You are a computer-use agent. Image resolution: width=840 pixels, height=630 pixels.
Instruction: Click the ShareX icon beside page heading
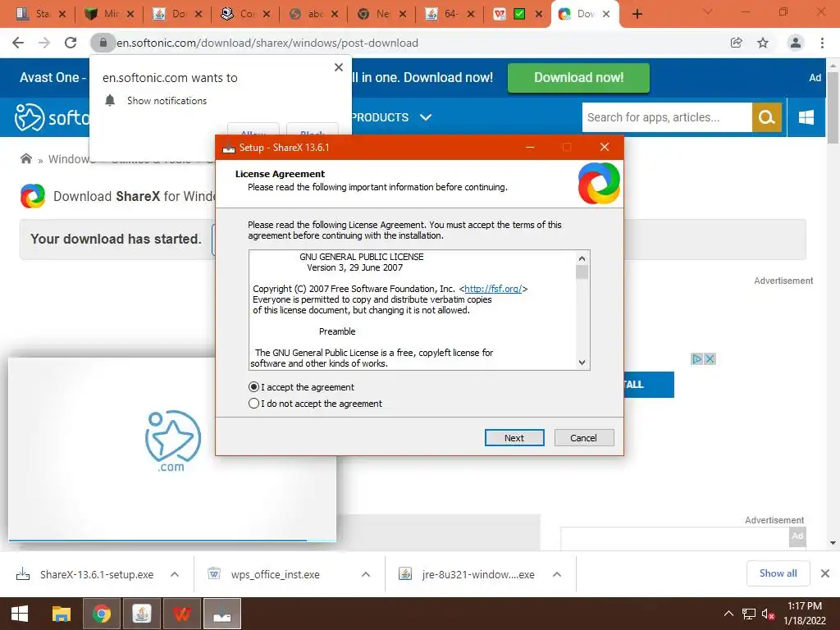pyautogui.click(x=33, y=196)
